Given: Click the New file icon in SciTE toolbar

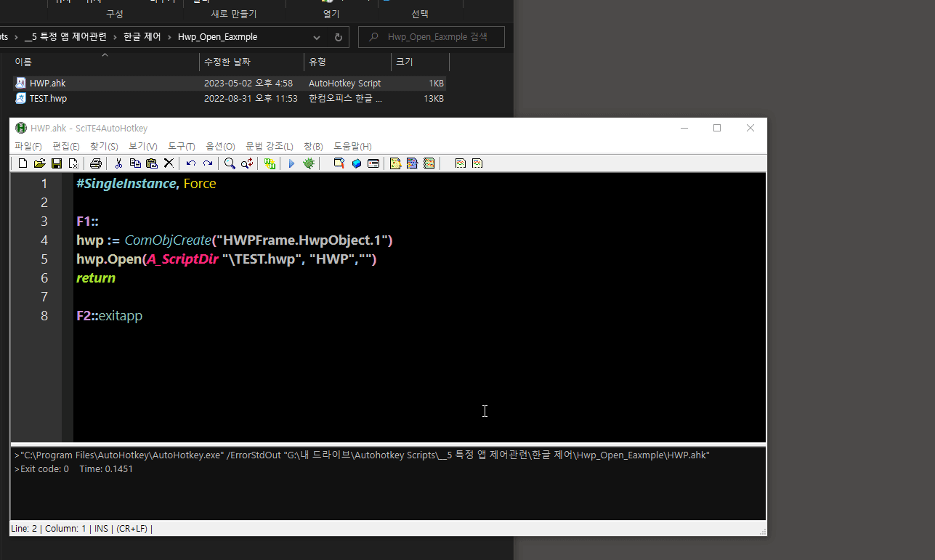Looking at the screenshot, I should coord(23,163).
